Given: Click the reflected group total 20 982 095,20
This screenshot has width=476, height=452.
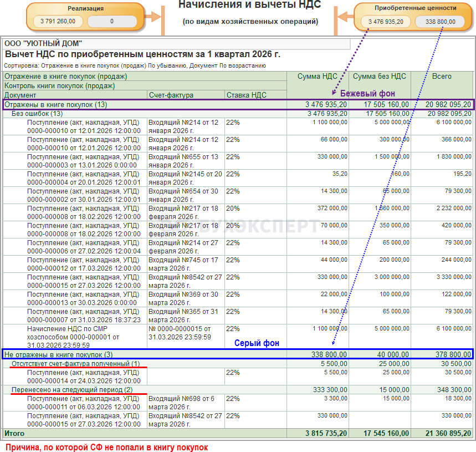Looking at the screenshot, I should [x=448, y=104].
